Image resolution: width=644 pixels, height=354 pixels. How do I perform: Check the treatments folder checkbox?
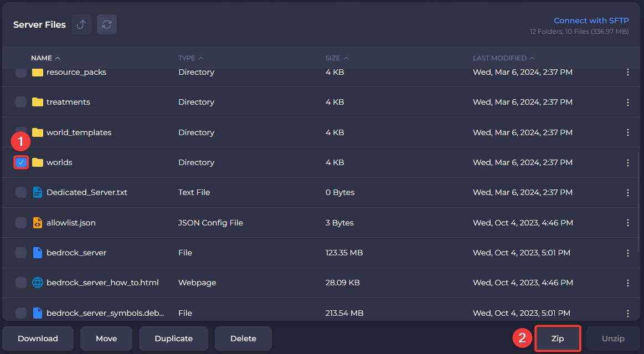click(21, 102)
